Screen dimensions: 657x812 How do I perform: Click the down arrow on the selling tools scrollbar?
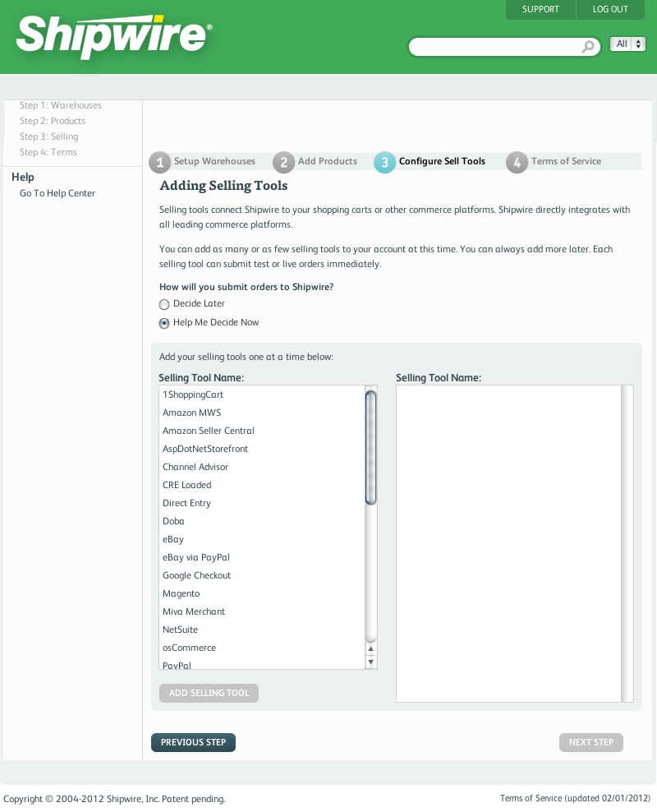[x=371, y=662]
